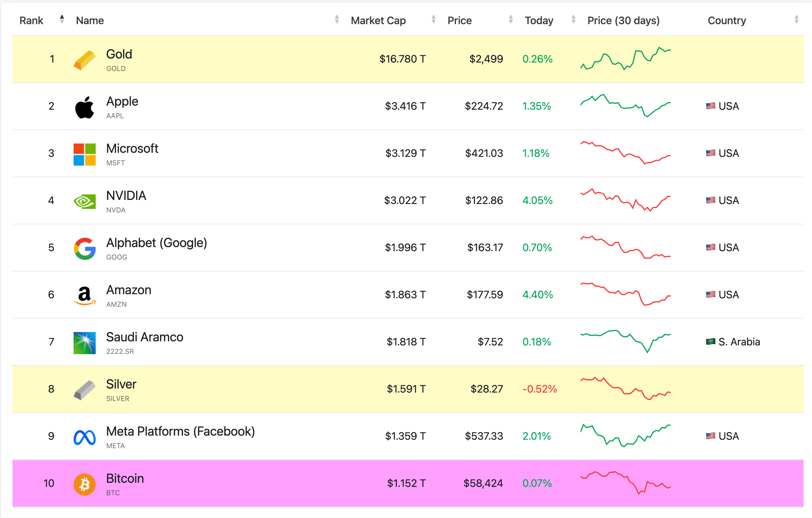Click the Name column header
The image size is (812, 518).
tap(90, 21)
